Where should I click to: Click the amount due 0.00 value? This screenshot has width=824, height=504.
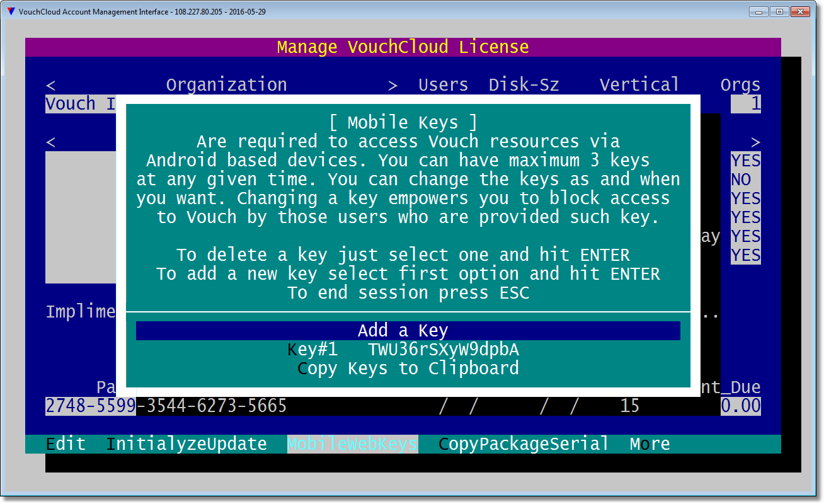(x=741, y=406)
